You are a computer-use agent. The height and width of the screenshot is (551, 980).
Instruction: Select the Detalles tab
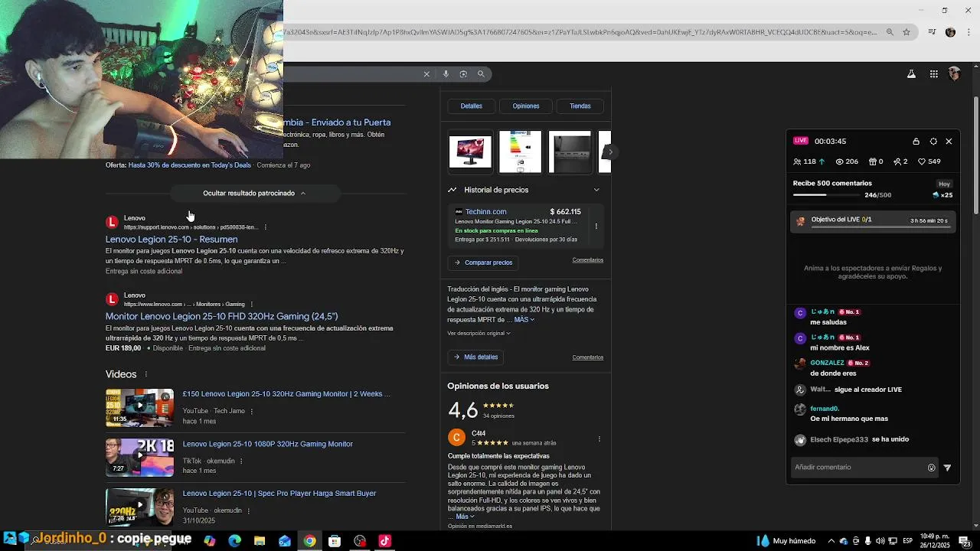point(471,106)
